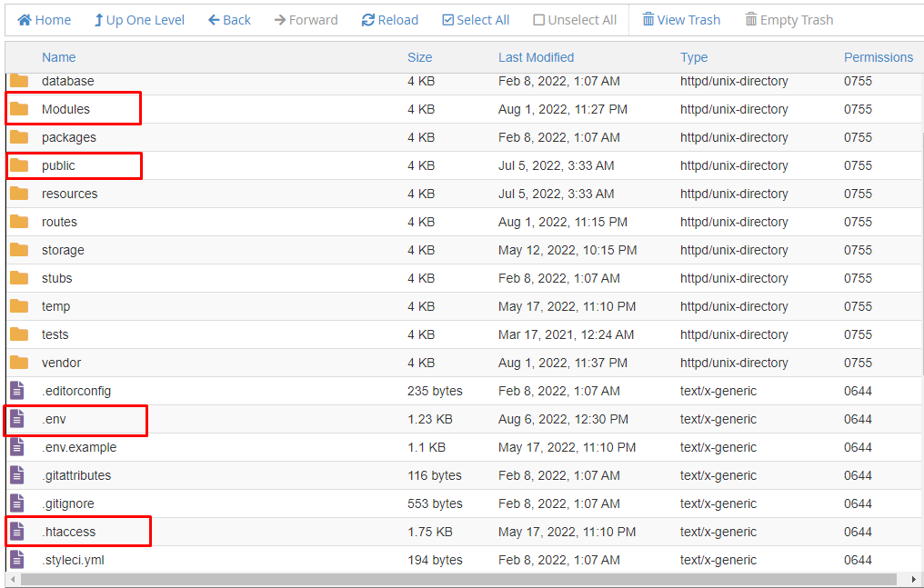
Task: Select the public folder icon
Action: coord(19,165)
